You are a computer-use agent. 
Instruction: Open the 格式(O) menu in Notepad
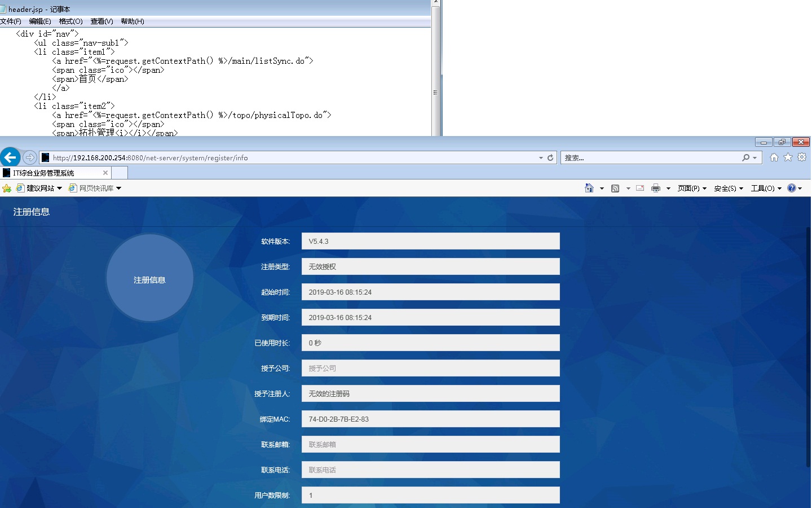(x=70, y=21)
